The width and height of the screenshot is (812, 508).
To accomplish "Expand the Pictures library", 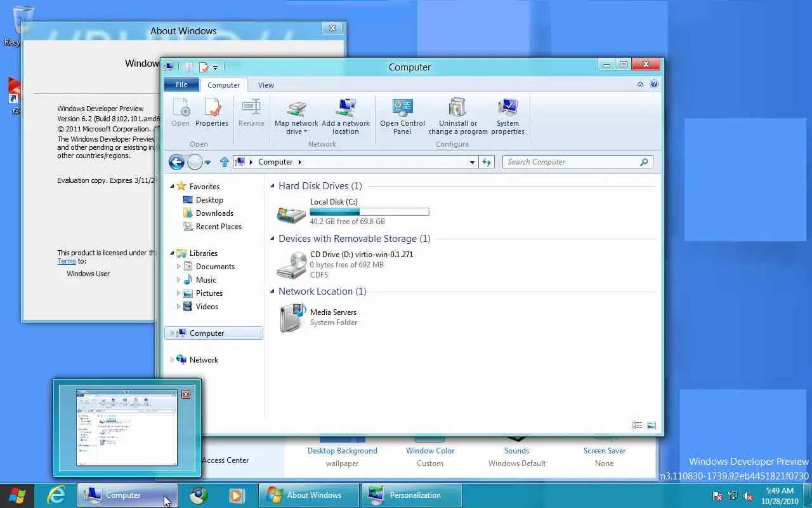I will [178, 293].
